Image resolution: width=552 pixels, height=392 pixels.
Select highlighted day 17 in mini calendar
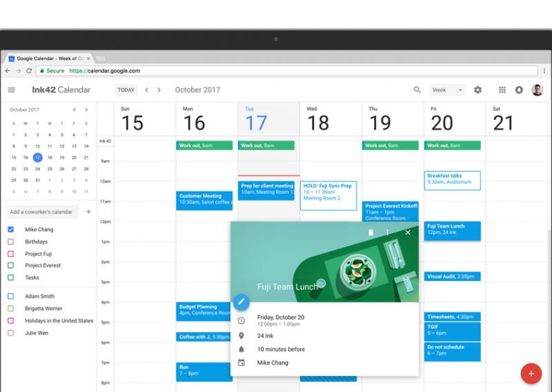(x=38, y=157)
